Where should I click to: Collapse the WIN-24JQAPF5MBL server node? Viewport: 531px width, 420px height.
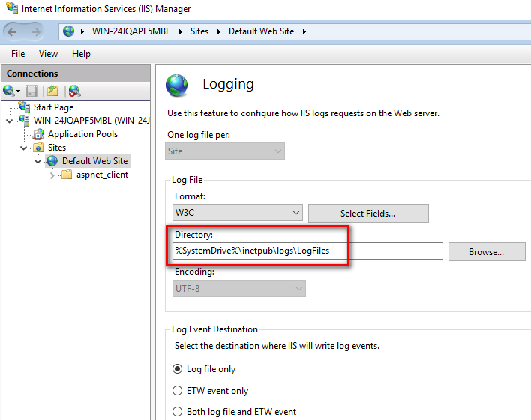coord(10,121)
